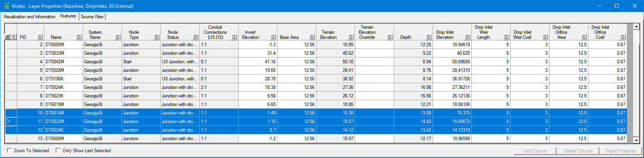The height and width of the screenshot is (158, 644).
Task: Open Conduit Connections column filter settings
Action: 234,37
